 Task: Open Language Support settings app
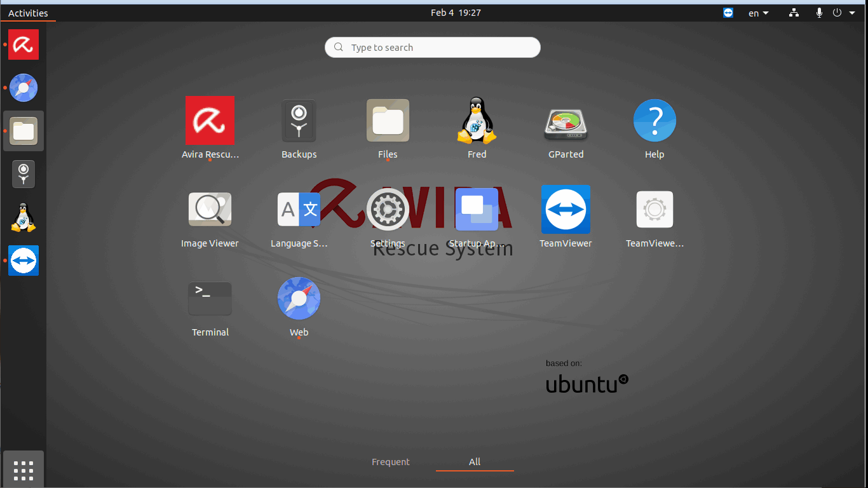[299, 210]
